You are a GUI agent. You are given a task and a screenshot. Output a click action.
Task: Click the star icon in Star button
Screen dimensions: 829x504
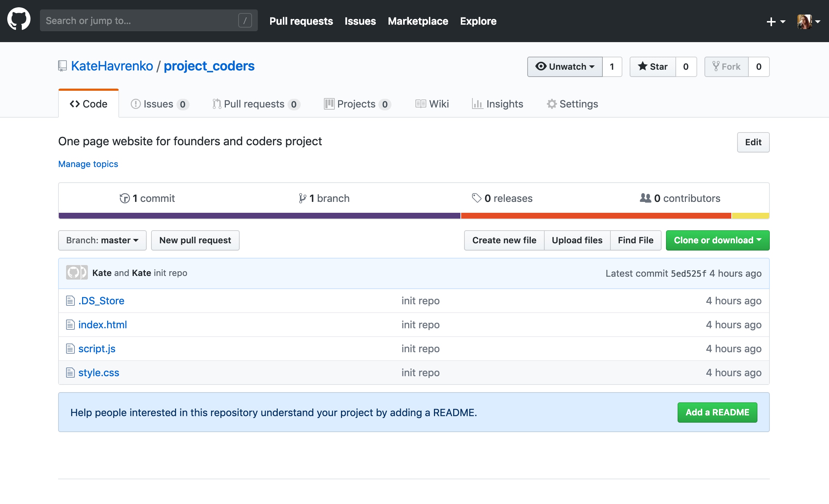(642, 66)
